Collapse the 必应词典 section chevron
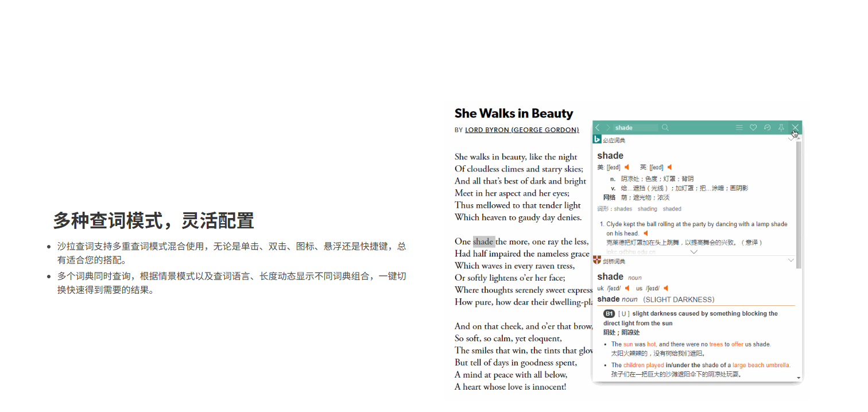 click(790, 139)
